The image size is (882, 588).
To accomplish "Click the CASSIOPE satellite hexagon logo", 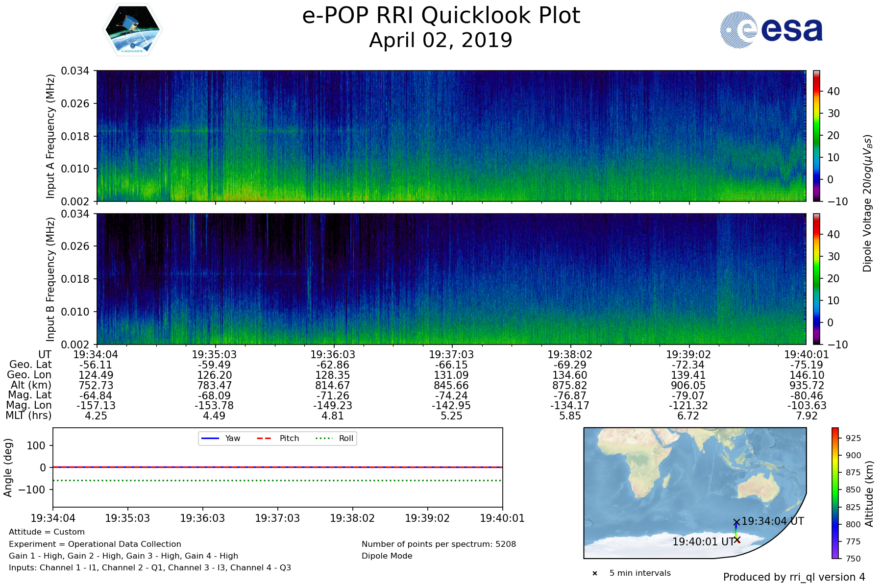I will 132,30.
